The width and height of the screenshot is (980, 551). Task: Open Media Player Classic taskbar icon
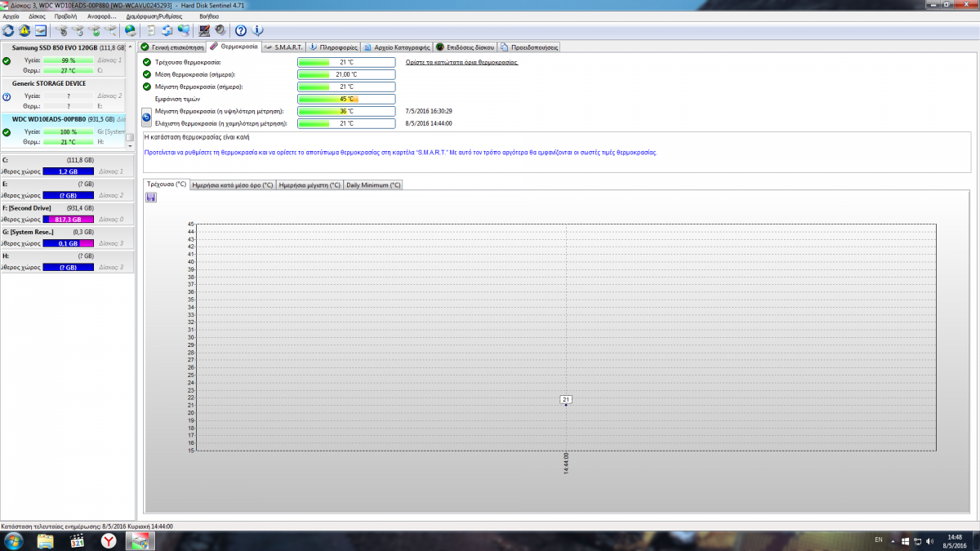77,541
